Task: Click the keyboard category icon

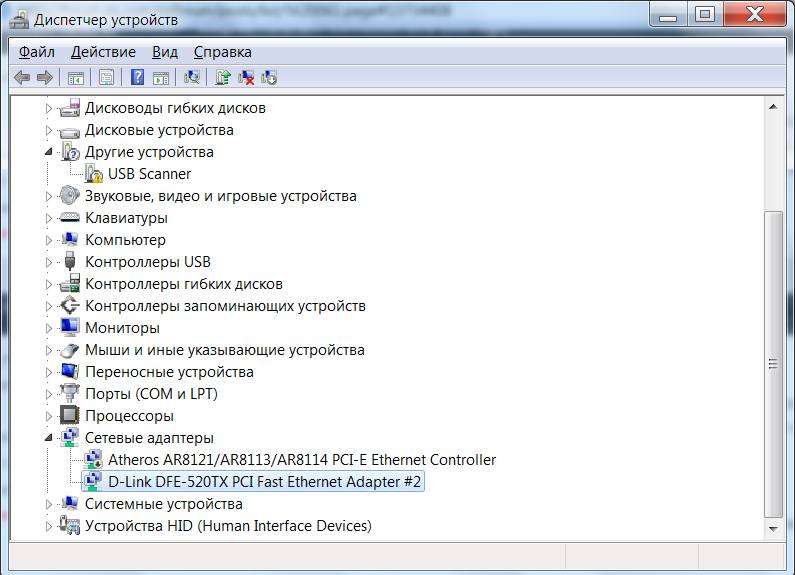Action: pyautogui.click(x=69, y=218)
